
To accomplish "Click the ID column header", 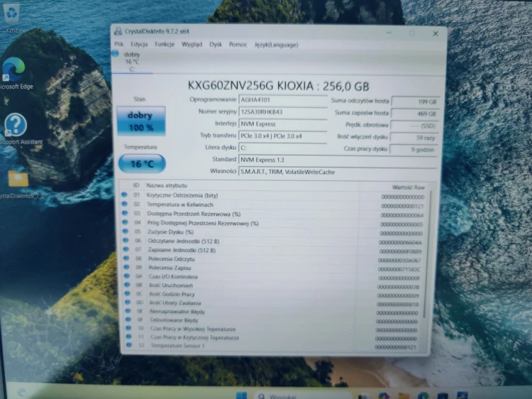I will (136, 185).
